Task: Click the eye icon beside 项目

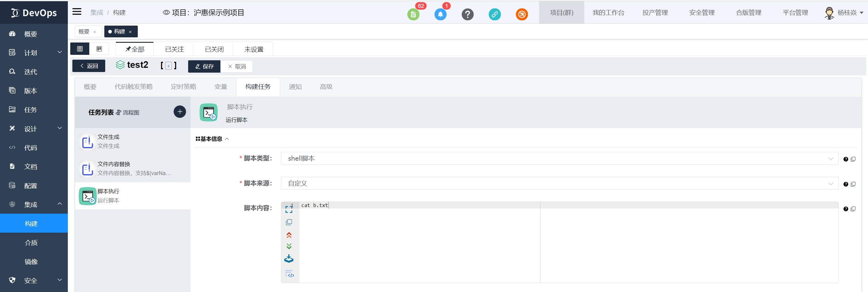Action: coord(166,12)
